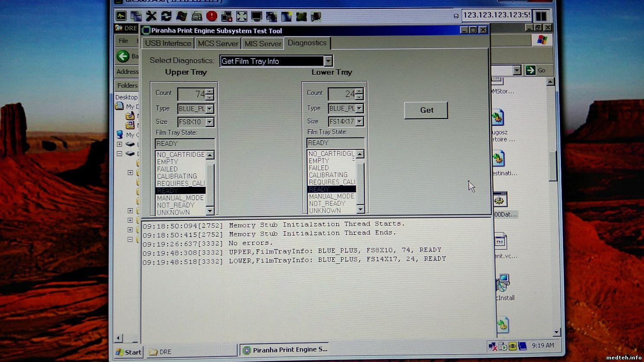Click the red exclamation alert icon
Screen dimensions: 644x362
(211, 16)
